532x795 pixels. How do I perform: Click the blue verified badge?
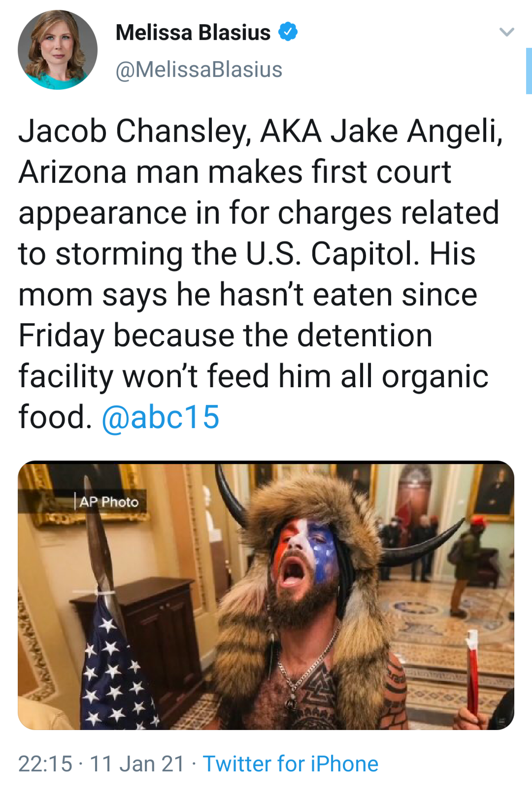coord(288,32)
